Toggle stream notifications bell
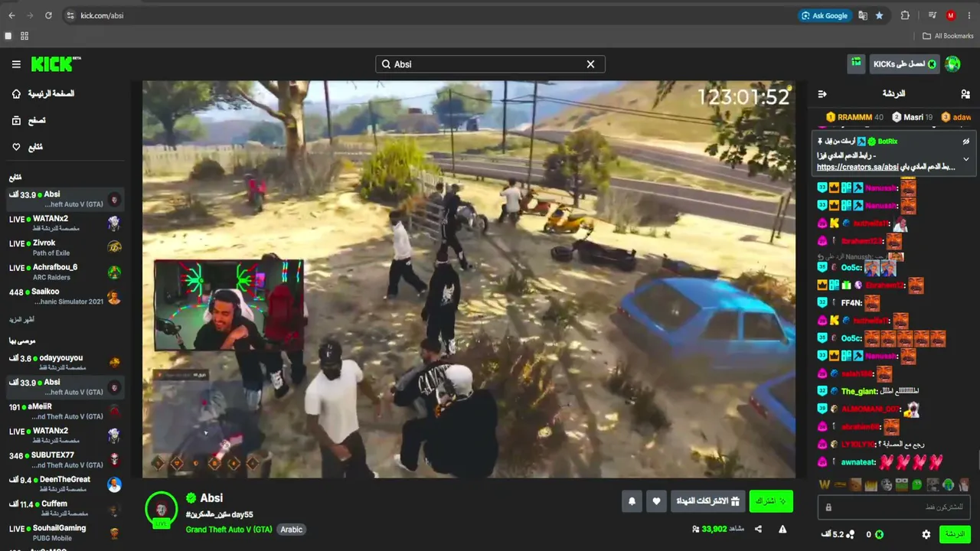The height and width of the screenshot is (551, 980). point(632,501)
